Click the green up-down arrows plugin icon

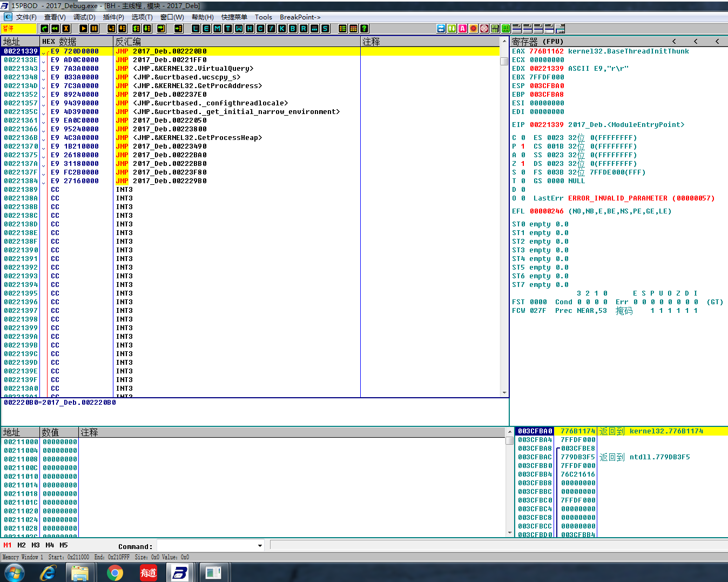[452, 28]
